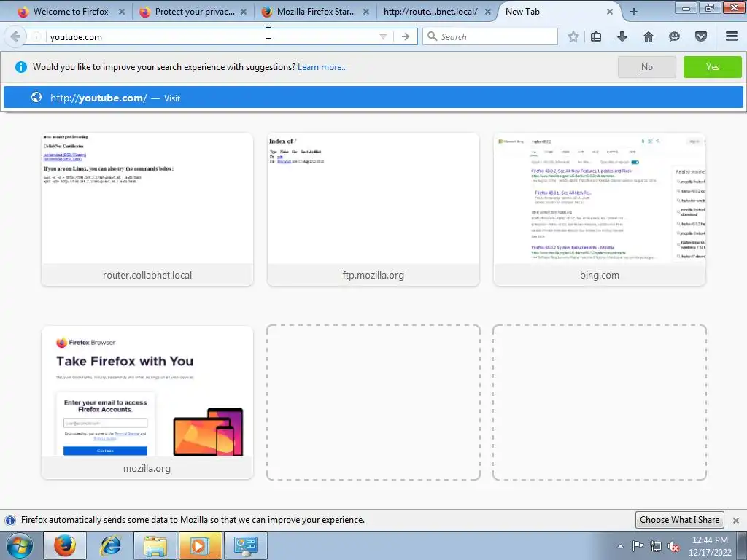Open Action Center flag icon

638,546
